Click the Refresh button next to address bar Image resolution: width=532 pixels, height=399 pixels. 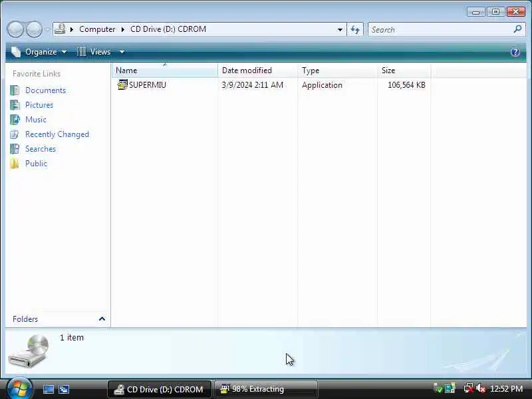(355, 29)
